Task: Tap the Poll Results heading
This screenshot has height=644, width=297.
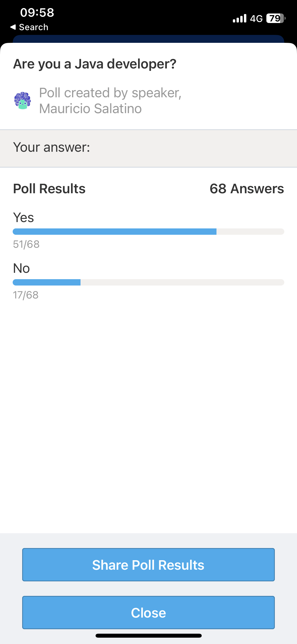Action: coord(49,189)
